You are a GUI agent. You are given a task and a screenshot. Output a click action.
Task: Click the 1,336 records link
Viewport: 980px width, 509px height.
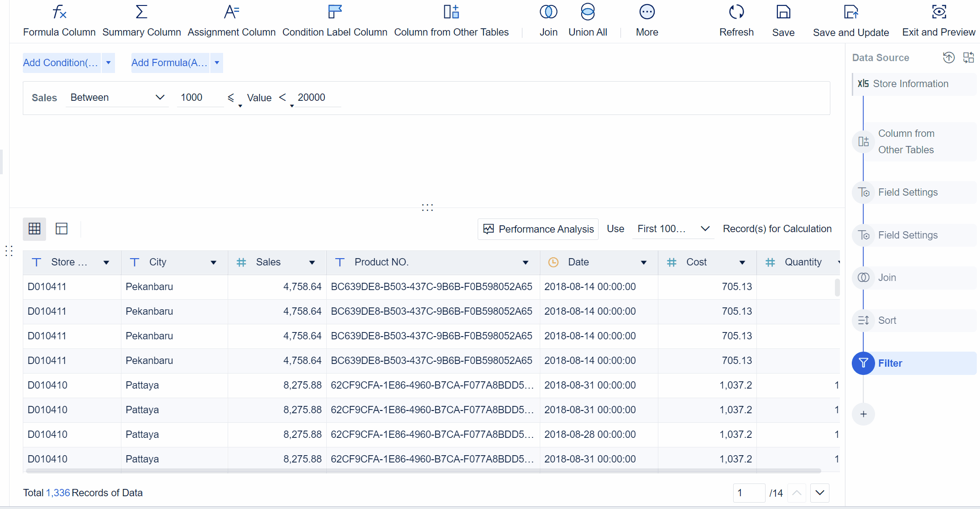point(58,493)
